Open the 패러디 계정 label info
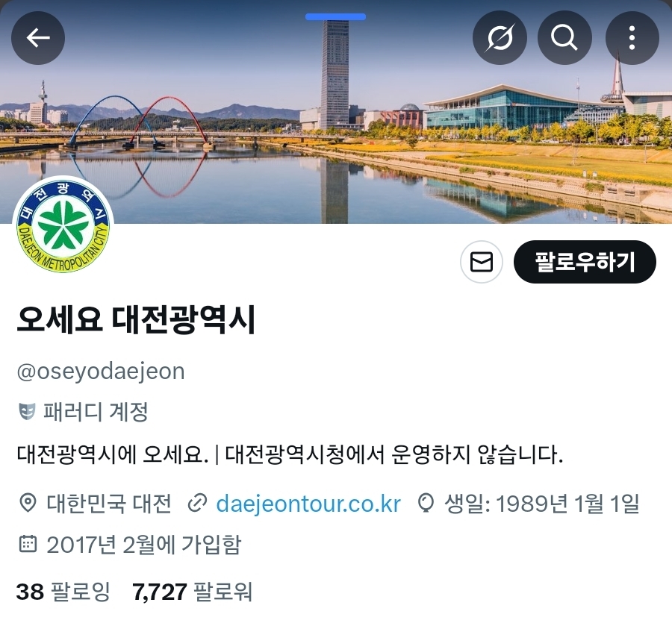 [x=96, y=412]
